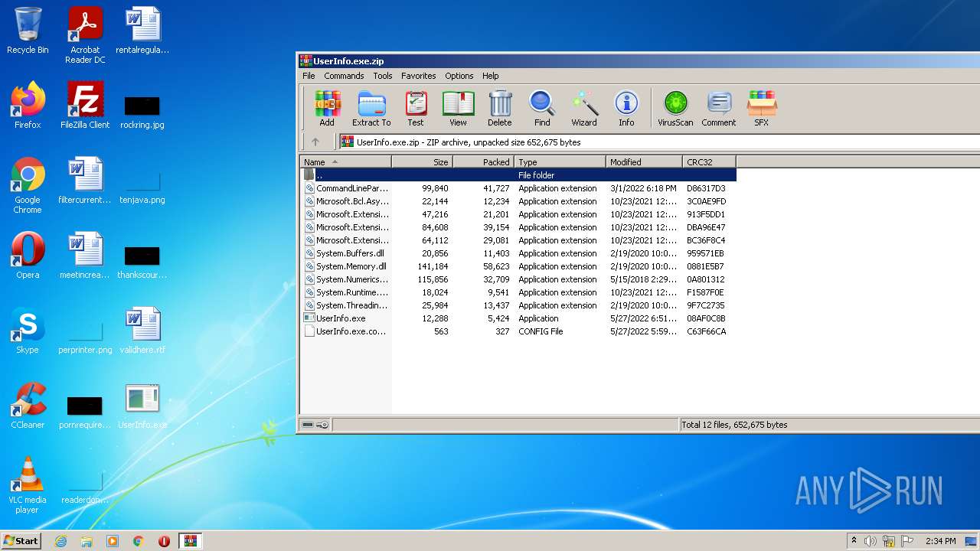Open the Find magnifier tool
Image resolution: width=980 pixels, height=551 pixels.
pyautogui.click(x=542, y=109)
